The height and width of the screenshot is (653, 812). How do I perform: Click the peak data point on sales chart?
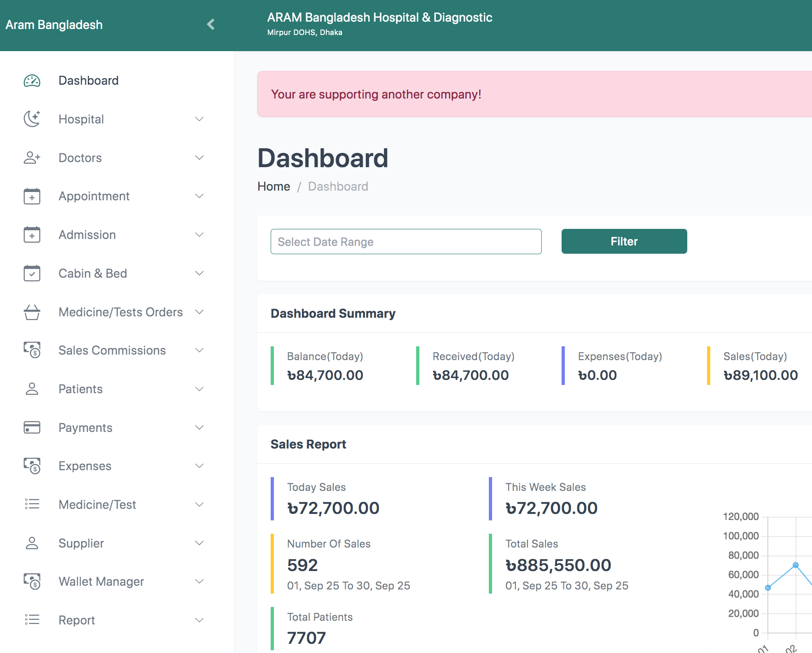click(795, 565)
